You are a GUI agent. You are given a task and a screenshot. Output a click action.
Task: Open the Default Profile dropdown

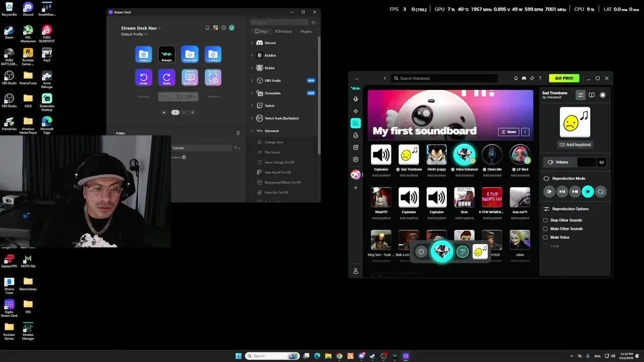click(x=134, y=34)
